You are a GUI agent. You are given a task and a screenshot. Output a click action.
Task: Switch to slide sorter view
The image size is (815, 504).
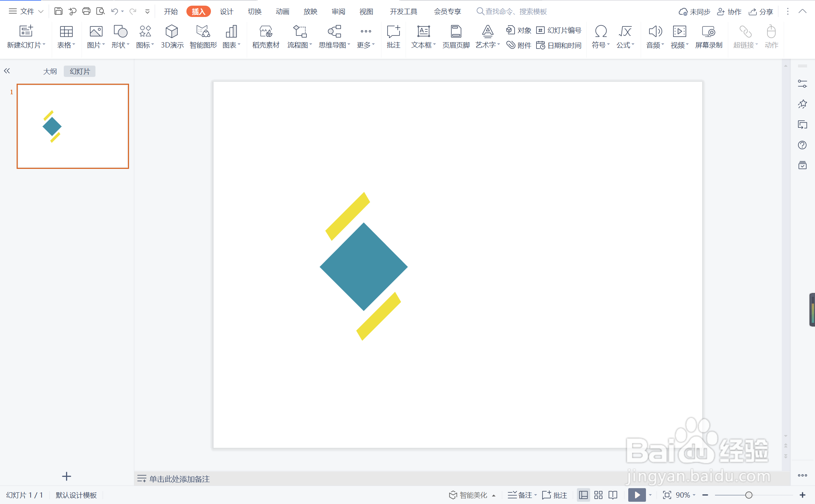pyautogui.click(x=598, y=495)
